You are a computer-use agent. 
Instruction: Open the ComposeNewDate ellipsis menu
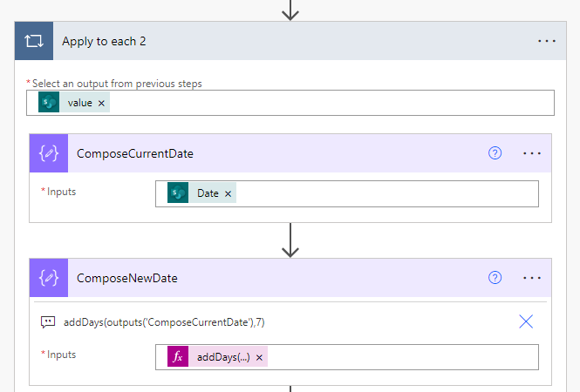532,278
